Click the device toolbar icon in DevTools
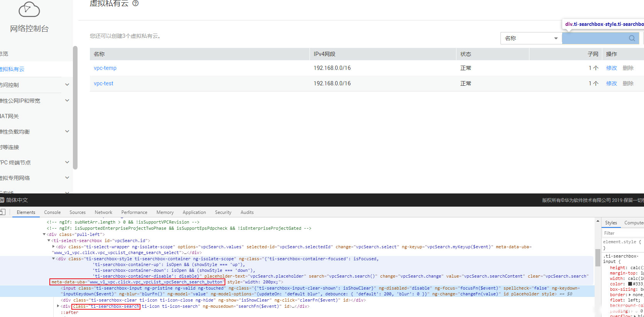644x317 pixels. coord(2,212)
